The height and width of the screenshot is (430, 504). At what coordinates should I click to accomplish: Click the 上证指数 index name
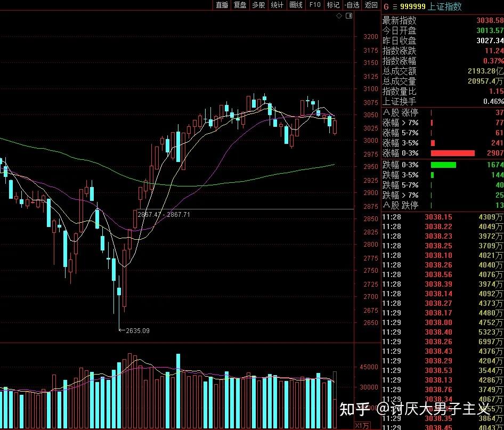(444, 6)
